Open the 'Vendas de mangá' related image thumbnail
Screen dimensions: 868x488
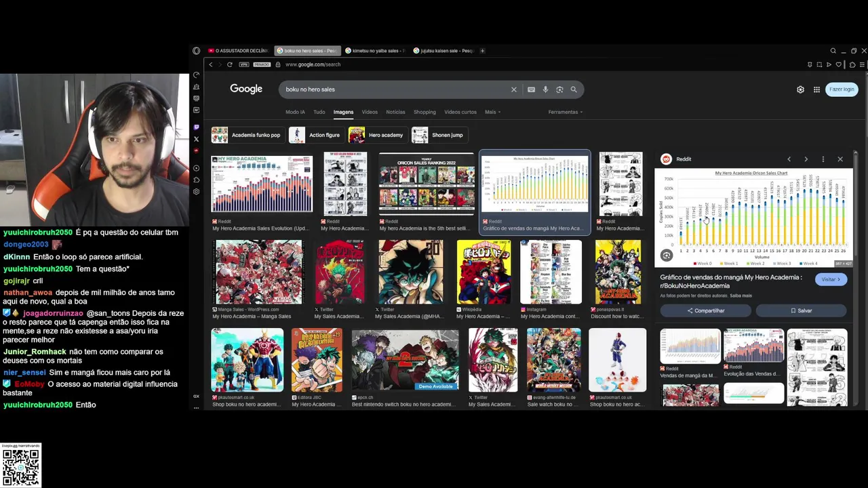(690, 346)
